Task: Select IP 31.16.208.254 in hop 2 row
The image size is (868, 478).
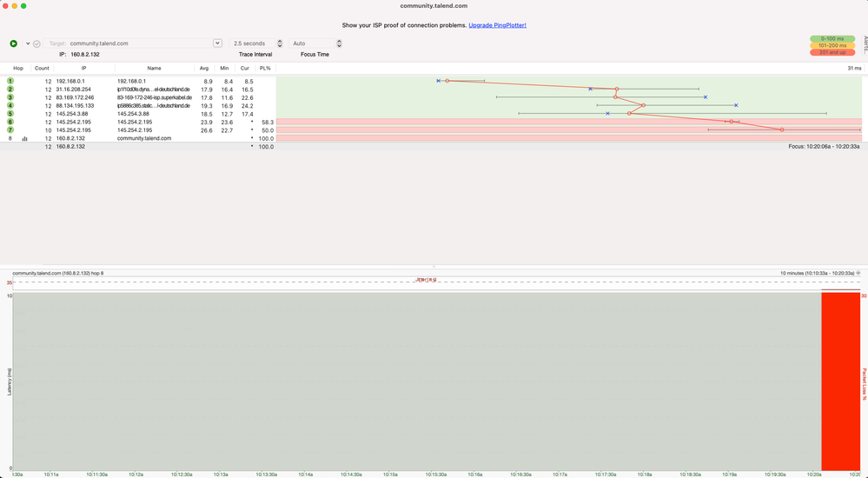Action: [73, 90]
